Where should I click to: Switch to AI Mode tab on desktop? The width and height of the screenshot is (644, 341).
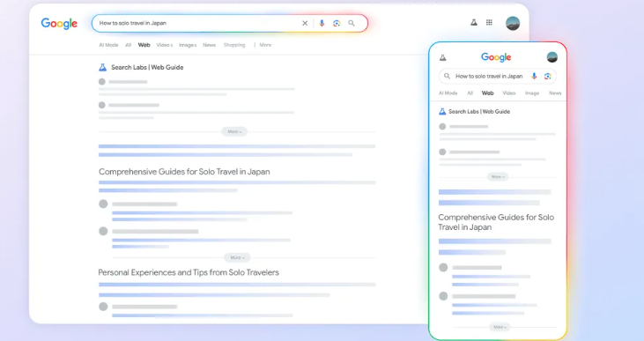pyautogui.click(x=108, y=45)
